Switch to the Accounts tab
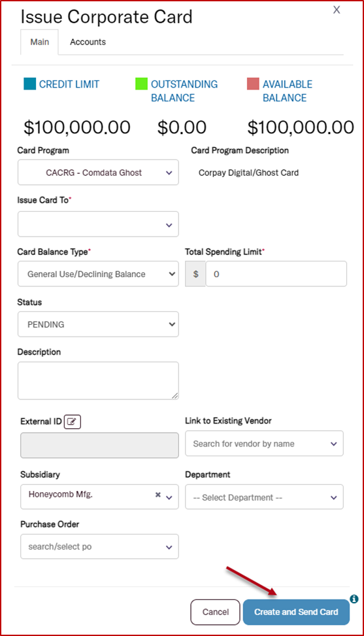This screenshot has height=636, width=364. click(x=88, y=42)
